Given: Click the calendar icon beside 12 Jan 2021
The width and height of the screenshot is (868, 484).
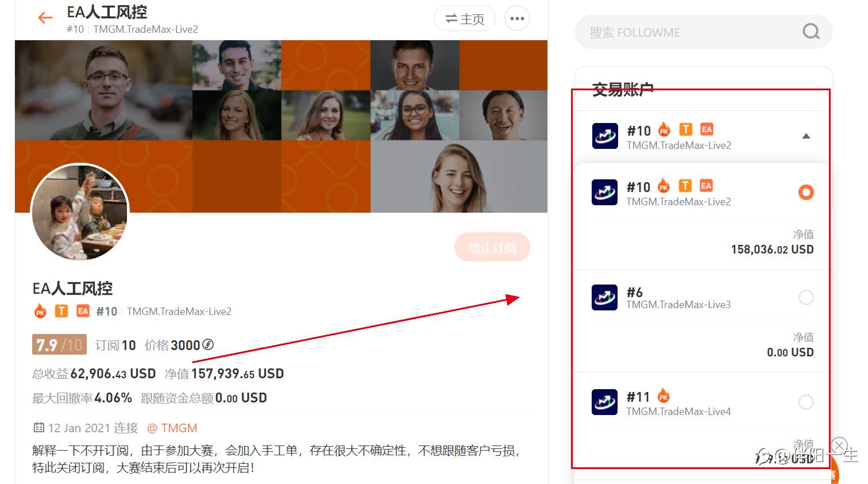Looking at the screenshot, I should (38, 428).
